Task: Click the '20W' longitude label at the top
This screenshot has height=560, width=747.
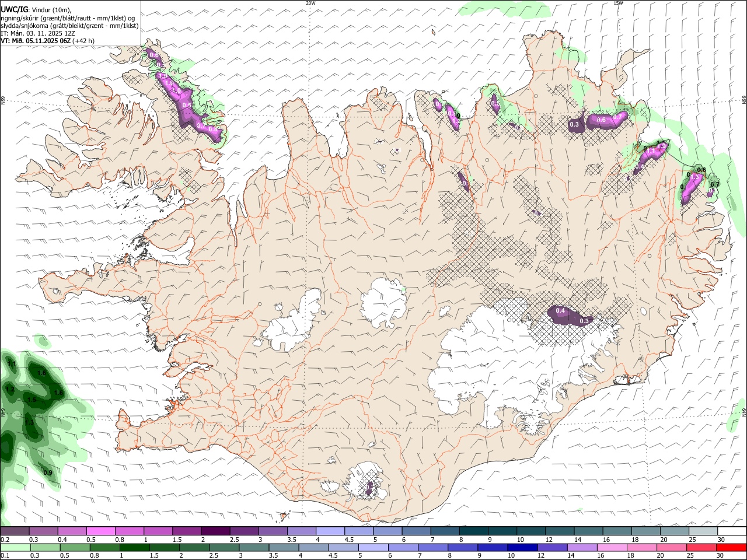Action: 310,3
